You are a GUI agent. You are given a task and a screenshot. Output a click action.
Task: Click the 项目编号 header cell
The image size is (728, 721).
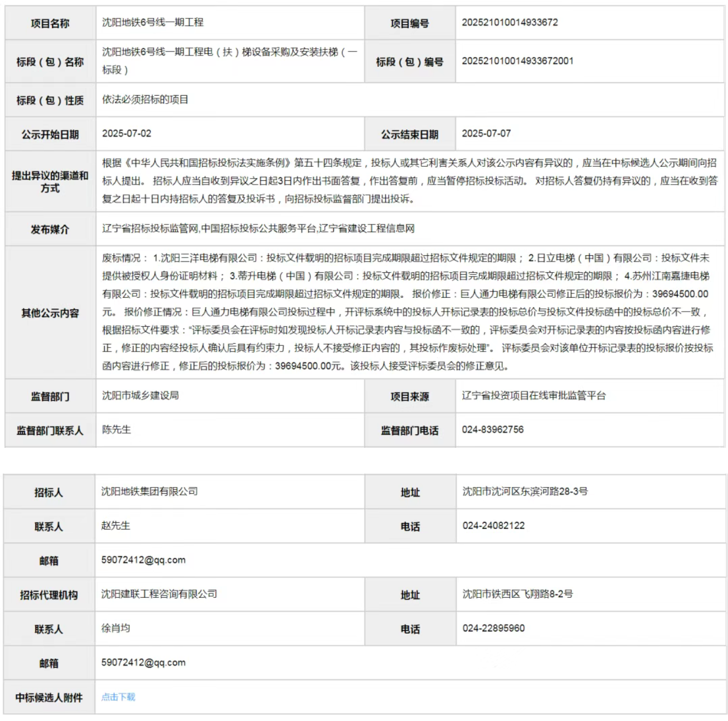[x=410, y=23]
